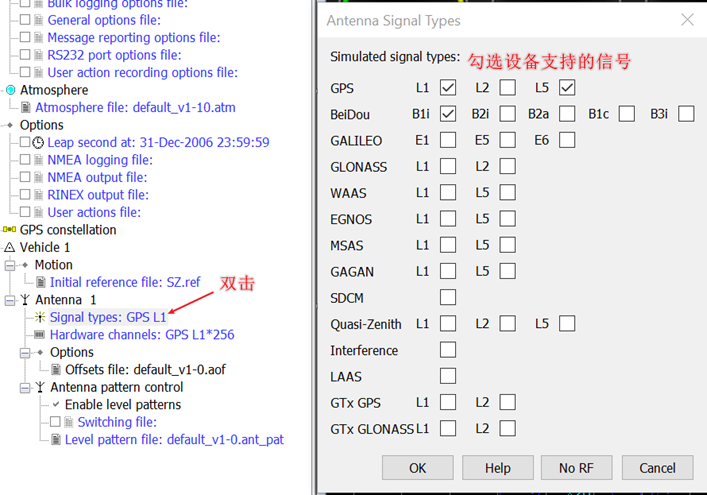Click the Vehicle 1 triangle icon
This screenshot has height=495, width=707.
[10, 247]
